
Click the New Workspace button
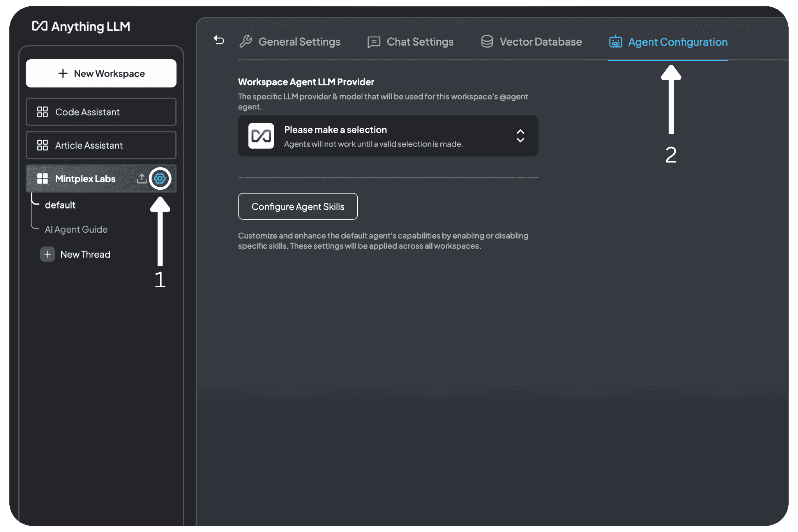[102, 73]
